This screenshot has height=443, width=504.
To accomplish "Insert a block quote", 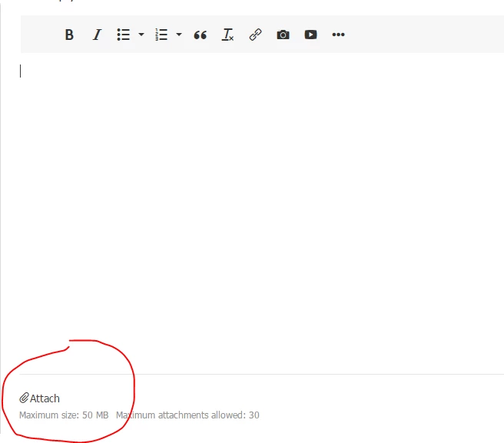I will 200,35.
